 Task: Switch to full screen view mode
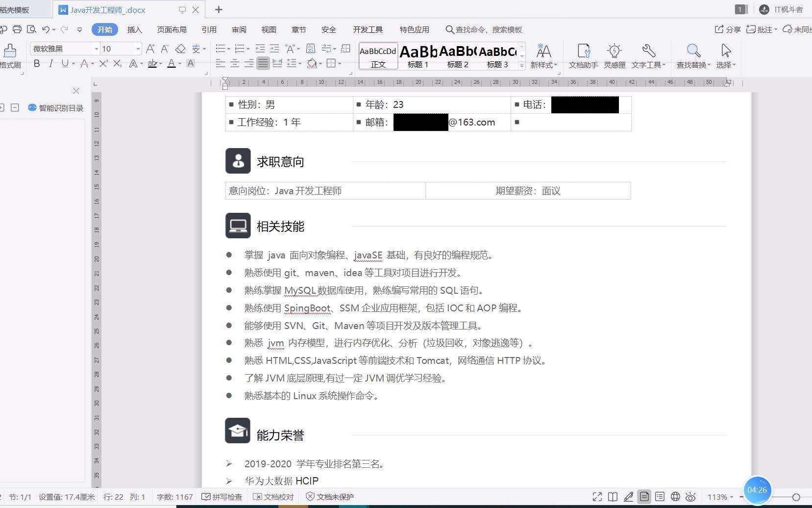(x=598, y=496)
